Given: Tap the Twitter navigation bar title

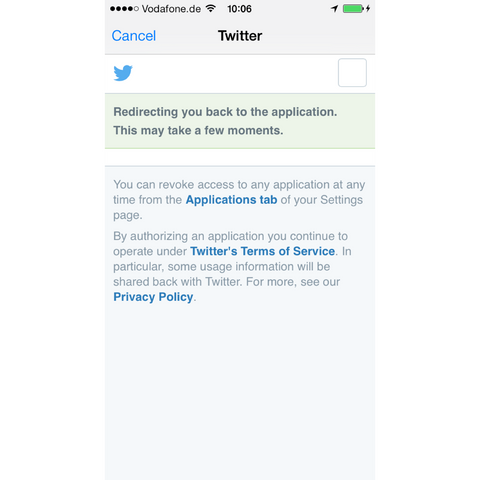Looking at the screenshot, I should tap(240, 36).
